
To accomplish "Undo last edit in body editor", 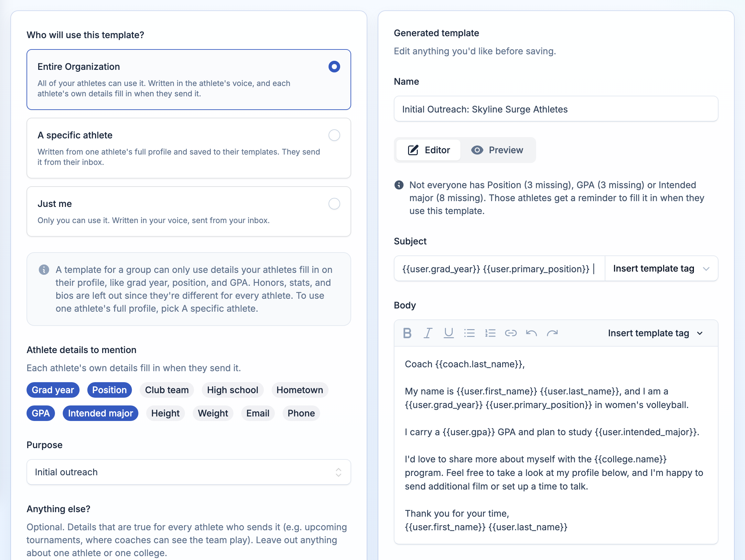I will [x=532, y=333].
